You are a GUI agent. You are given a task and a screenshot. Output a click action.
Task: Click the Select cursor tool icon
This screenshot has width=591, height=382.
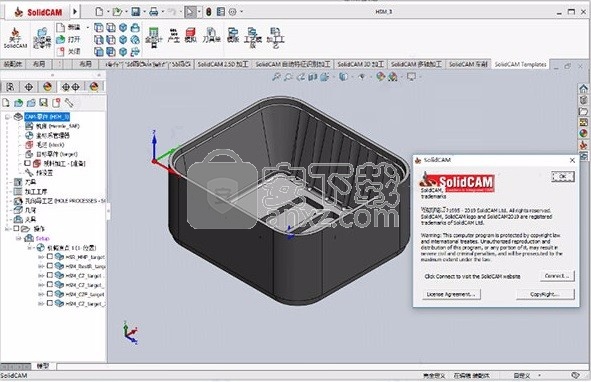190,12
